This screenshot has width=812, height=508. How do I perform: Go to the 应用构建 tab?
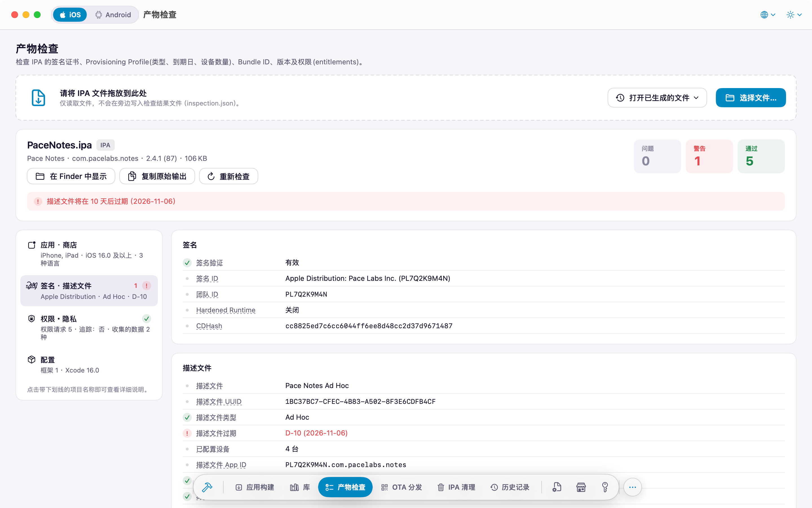[255, 487]
